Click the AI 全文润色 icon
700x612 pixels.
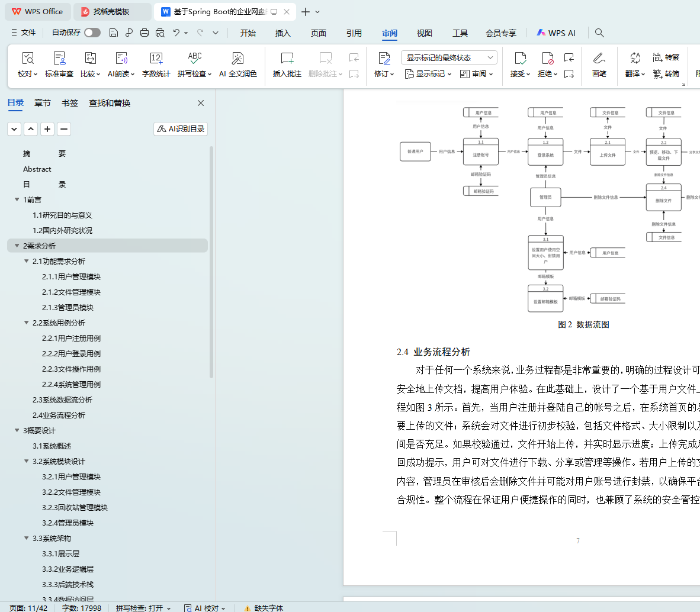pyautogui.click(x=237, y=59)
